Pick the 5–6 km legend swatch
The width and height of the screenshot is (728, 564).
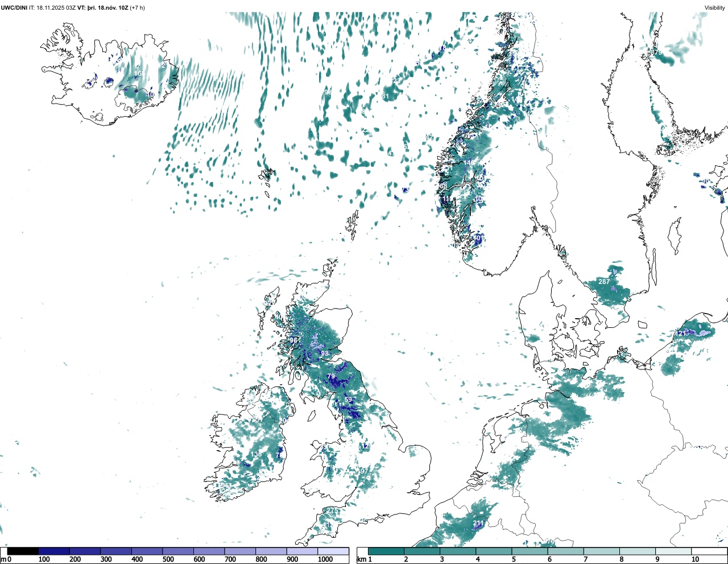click(x=530, y=551)
